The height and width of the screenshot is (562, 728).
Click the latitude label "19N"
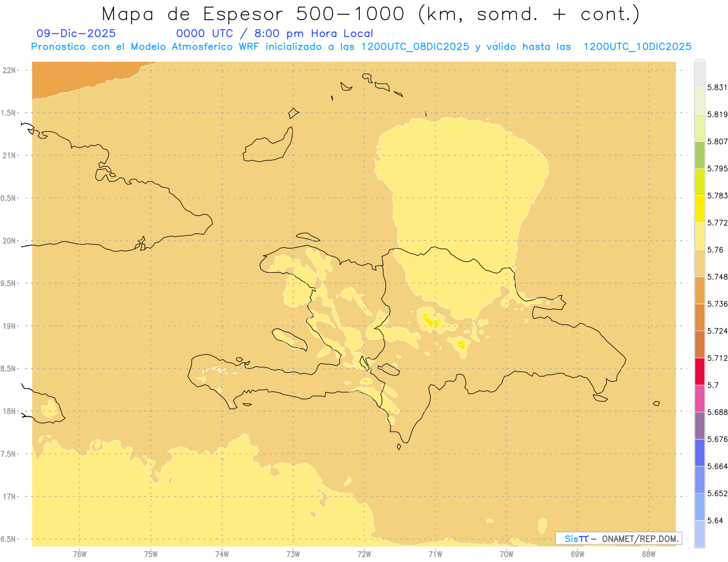coord(9,326)
